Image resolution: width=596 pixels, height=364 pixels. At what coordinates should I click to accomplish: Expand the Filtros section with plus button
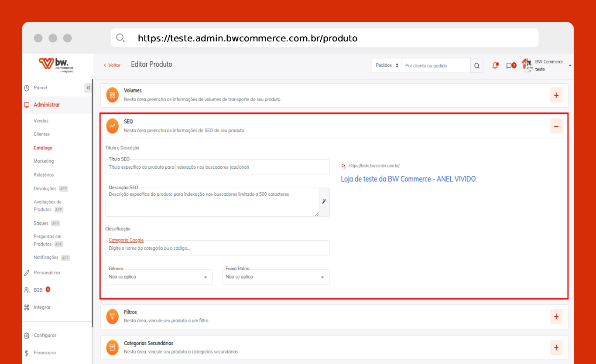coord(556,316)
